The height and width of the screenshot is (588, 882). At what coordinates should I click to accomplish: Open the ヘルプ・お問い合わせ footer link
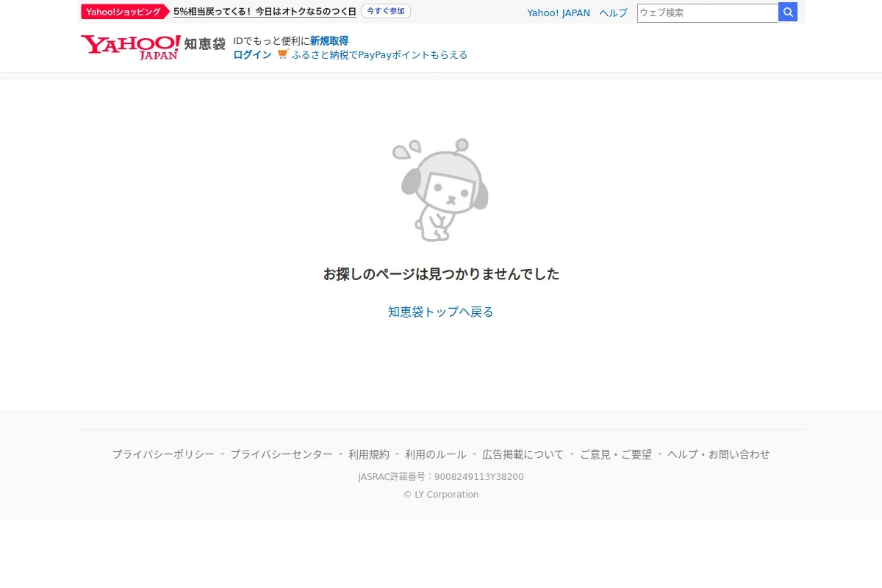(719, 454)
